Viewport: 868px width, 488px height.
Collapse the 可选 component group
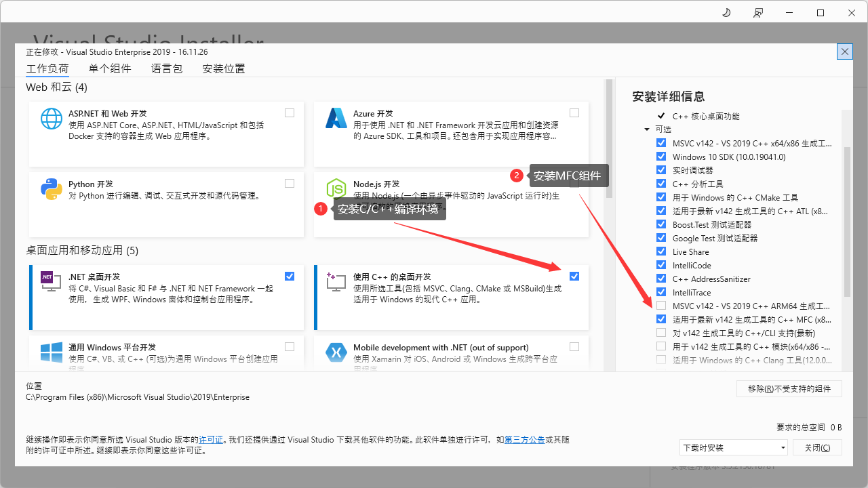[646, 129]
